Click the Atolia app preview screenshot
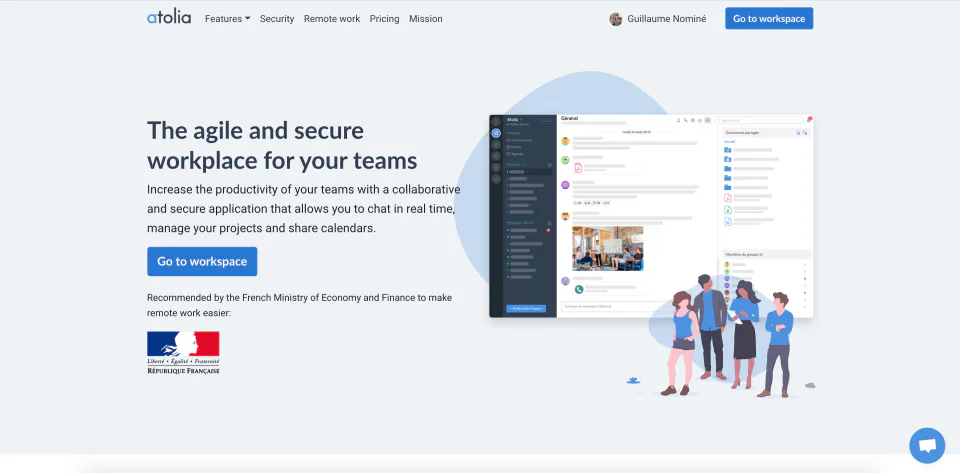This screenshot has height=473, width=960. pos(651,216)
